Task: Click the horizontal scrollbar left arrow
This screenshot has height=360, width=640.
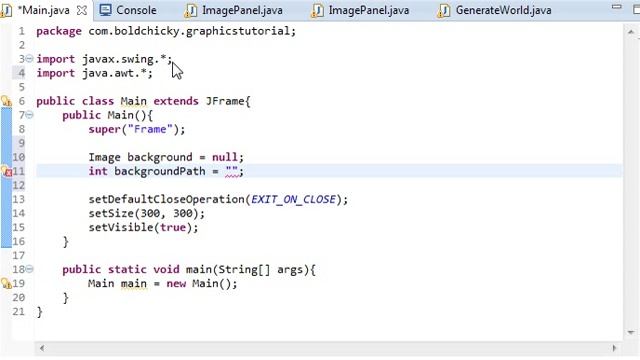Action: point(42,348)
